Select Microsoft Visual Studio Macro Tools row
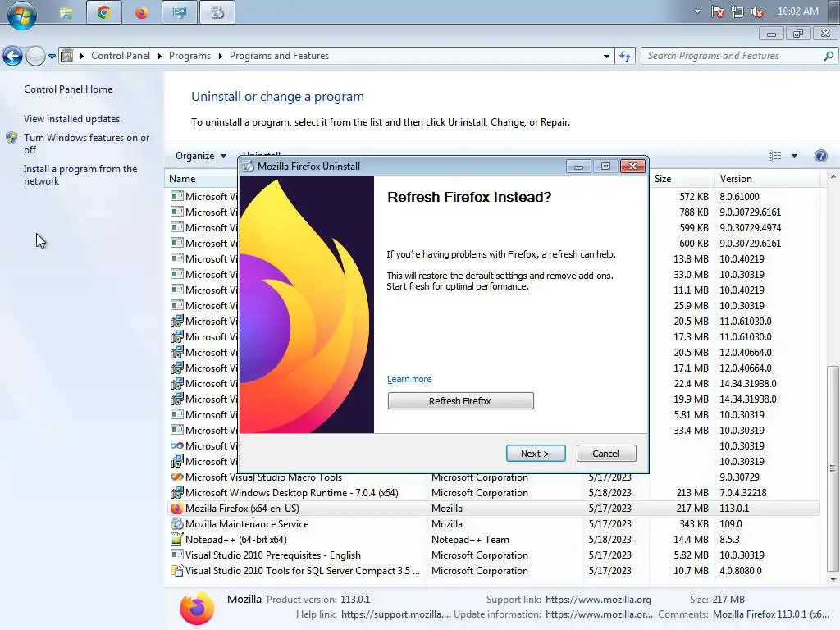Viewport: 840px width, 630px height. [x=494, y=477]
